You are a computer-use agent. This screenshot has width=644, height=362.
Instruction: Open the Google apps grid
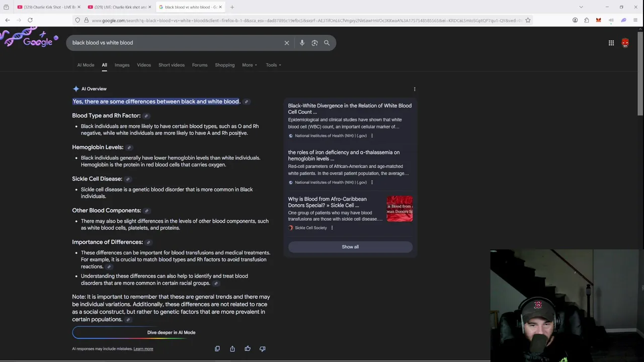611,43
